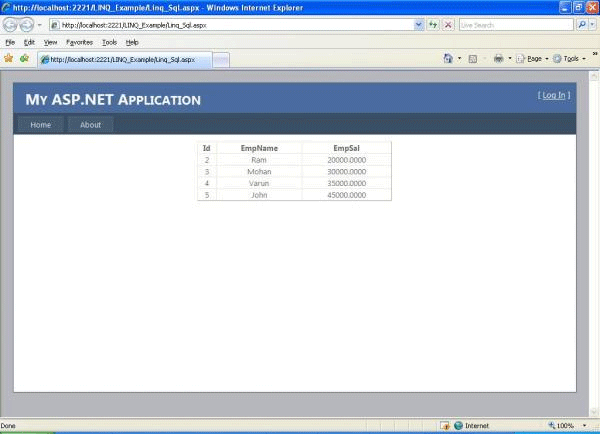Image resolution: width=600 pixels, height=434 pixels.
Task: Click the Log In link
Action: (554, 95)
